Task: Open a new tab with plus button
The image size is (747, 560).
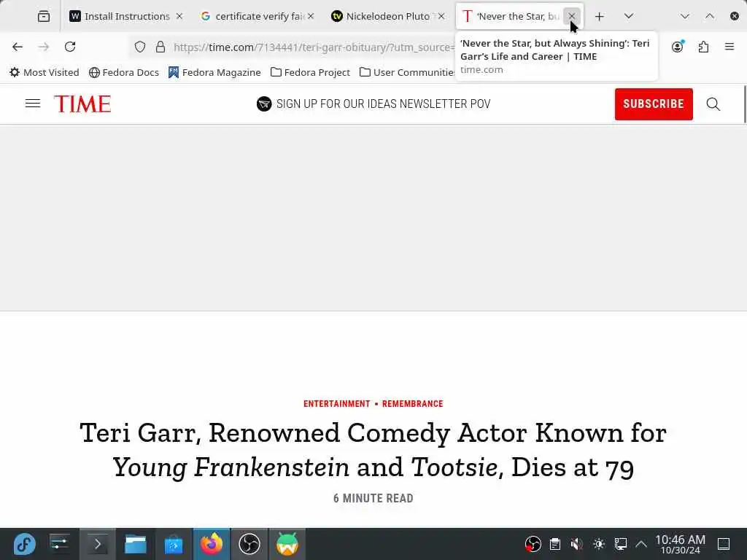Action: [600, 16]
